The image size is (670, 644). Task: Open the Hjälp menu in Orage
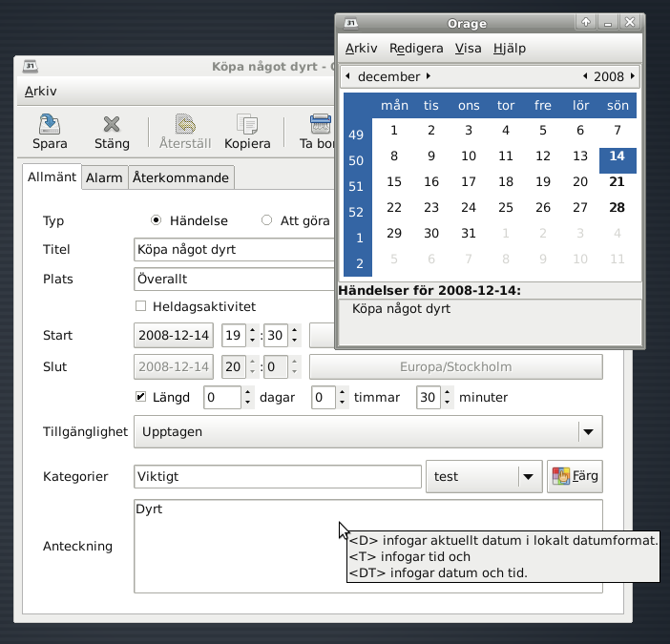(x=510, y=49)
